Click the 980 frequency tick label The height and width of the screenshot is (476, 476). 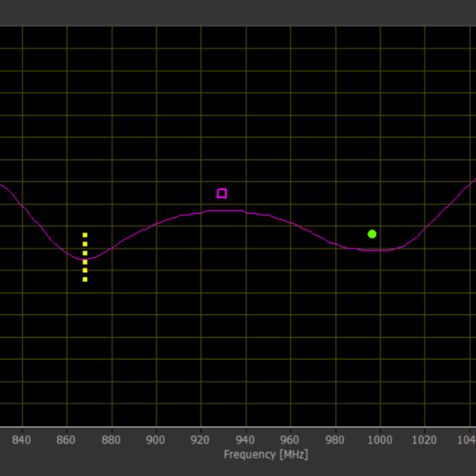335,440
